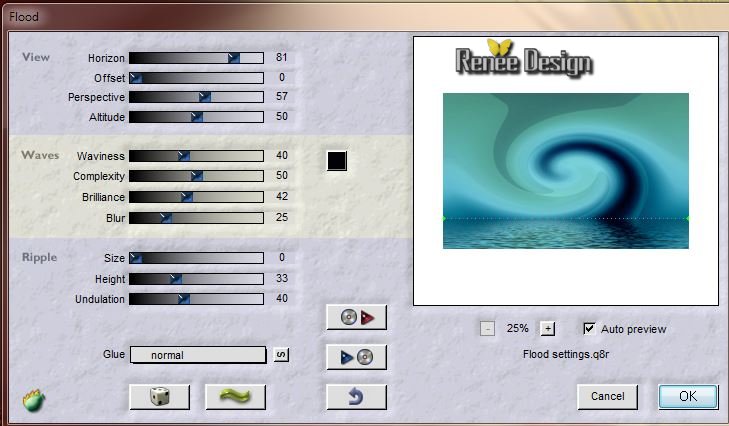The width and height of the screenshot is (729, 426).
Task: Click the green wave button
Action: tap(235, 397)
